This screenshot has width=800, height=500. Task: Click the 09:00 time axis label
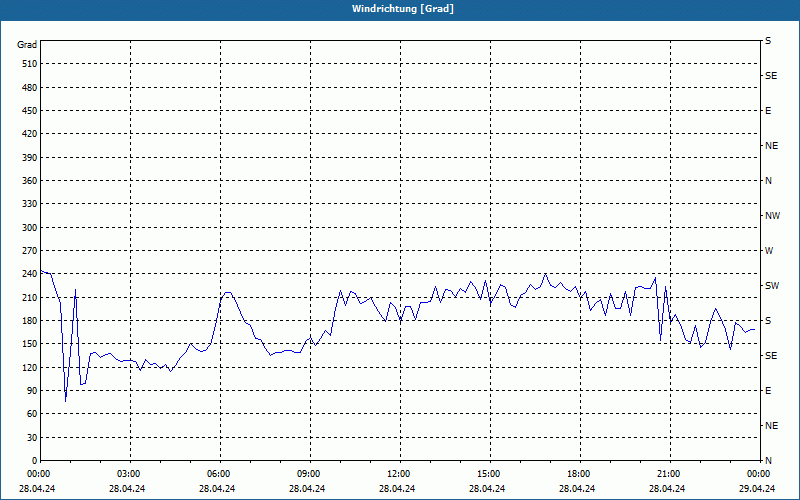309,474
